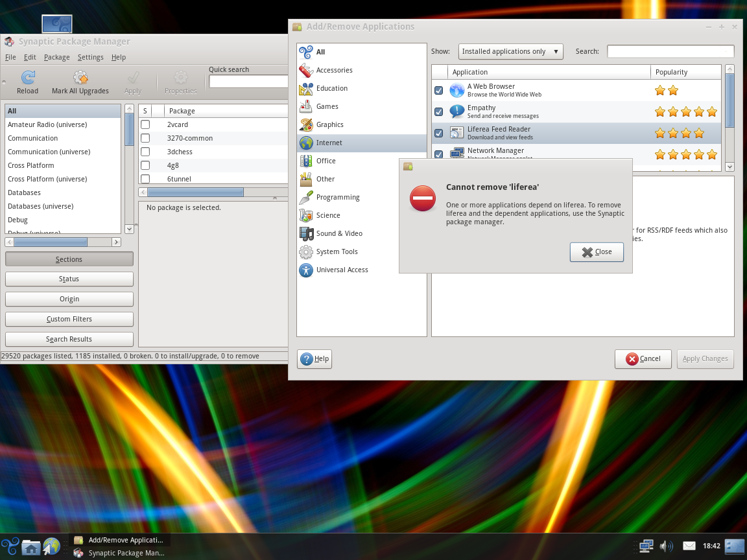Click the Status filter button in Synaptic
The height and width of the screenshot is (560, 747).
pyautogui.click(x=69, y=279)
